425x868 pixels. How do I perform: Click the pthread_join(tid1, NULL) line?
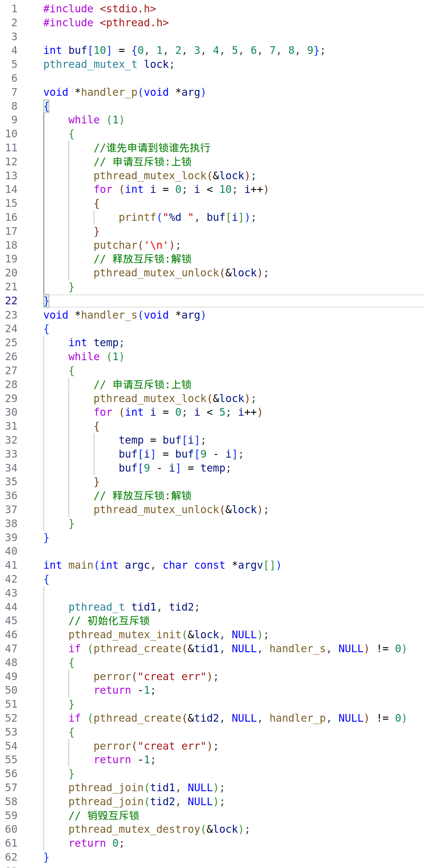(x=147, y=788)
